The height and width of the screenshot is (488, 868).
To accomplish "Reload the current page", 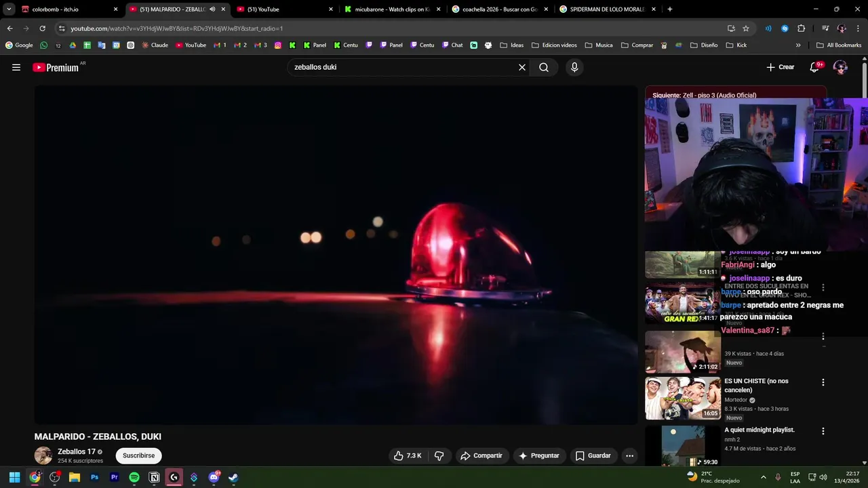I will point(42,28).
